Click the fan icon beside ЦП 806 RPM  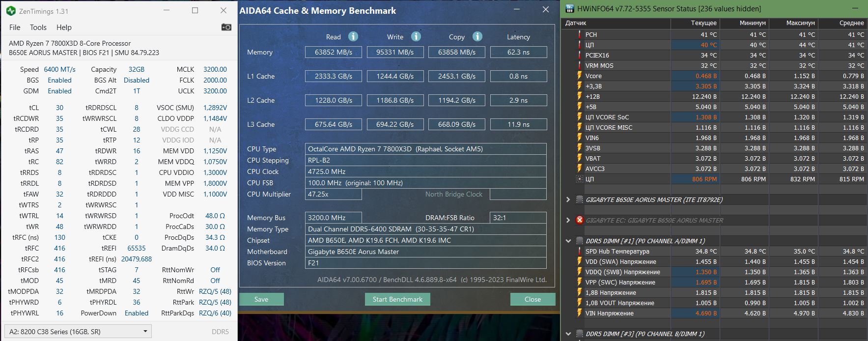(580, 179)
